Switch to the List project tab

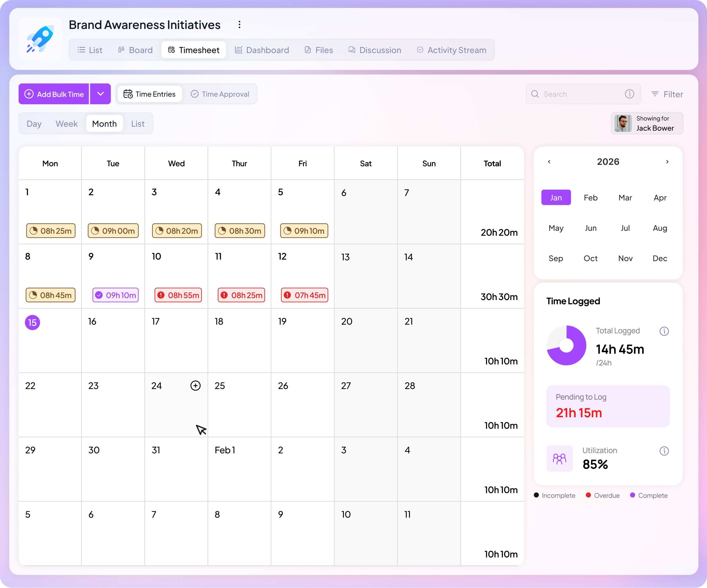pyautogui.click(x=90, y=50)
